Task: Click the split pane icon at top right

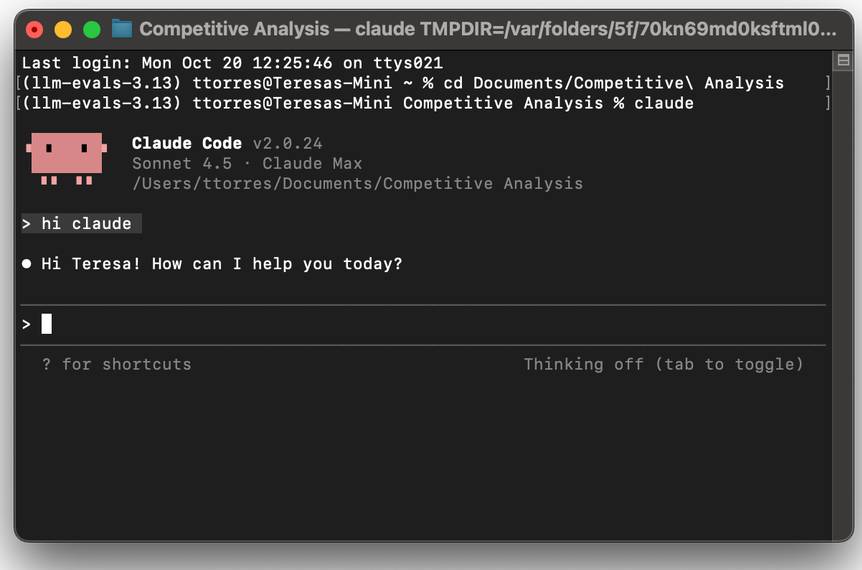Action: (842, 62)
